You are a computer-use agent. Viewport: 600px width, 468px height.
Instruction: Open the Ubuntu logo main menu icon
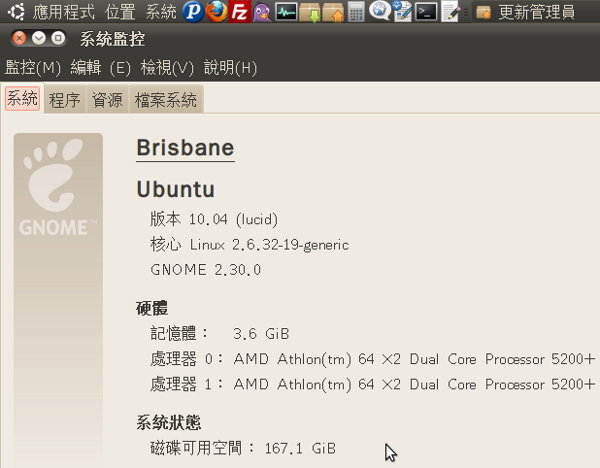coord(16,11)
